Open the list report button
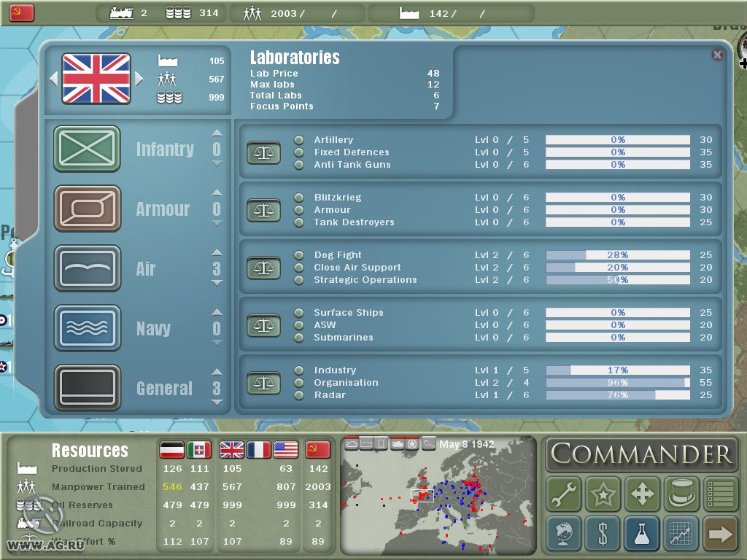The image size is (747, 560). click(720, 494)
